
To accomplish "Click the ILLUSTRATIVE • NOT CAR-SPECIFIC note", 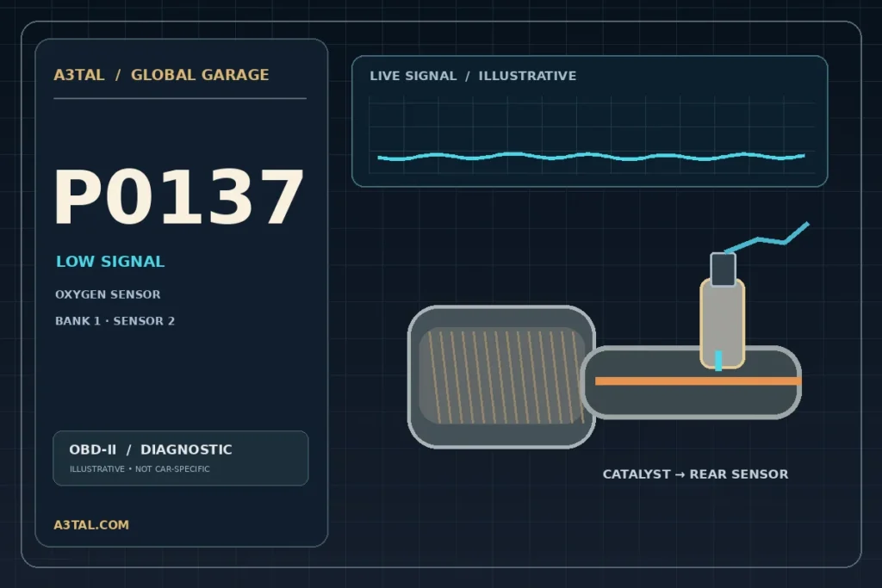I will pyautogui.click(x=140, y=469).
